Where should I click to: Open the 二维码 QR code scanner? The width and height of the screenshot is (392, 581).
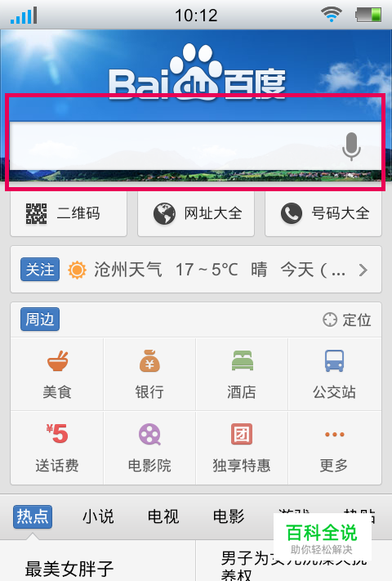point(69,213)
